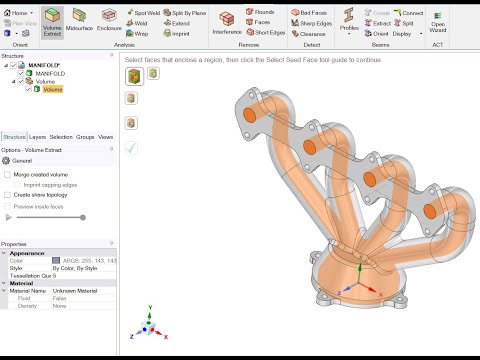Image resolution: width=480 pixels, height=360 pixels.
Task: Pin the Properties panel
Action: (x=112, y=243)
